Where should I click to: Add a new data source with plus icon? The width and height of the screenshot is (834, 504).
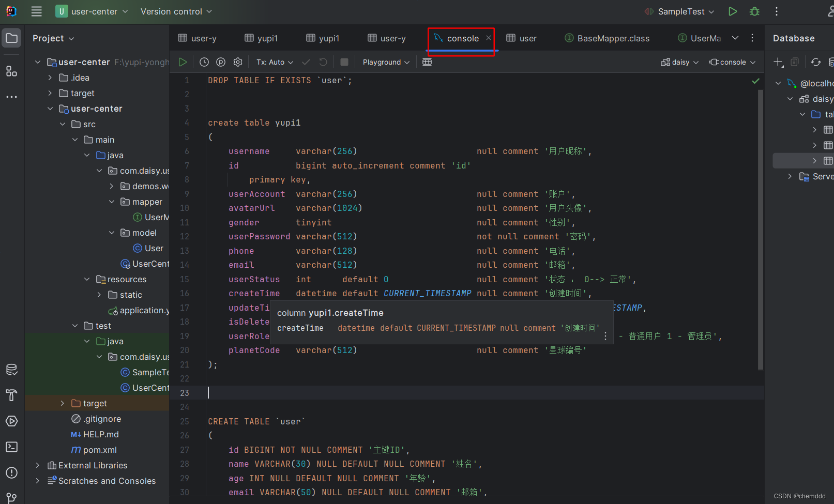778,62
